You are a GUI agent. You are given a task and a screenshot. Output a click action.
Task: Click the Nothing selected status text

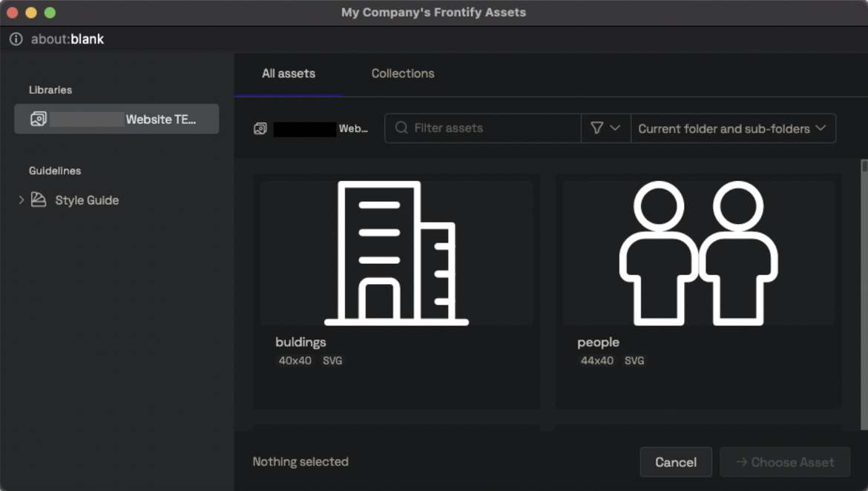click(300, 461)
